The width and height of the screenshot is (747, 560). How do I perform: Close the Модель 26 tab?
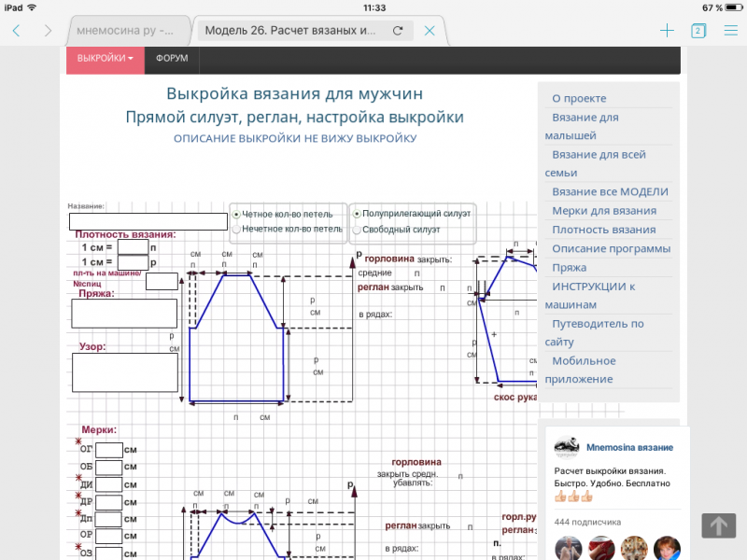pos(430,31)
